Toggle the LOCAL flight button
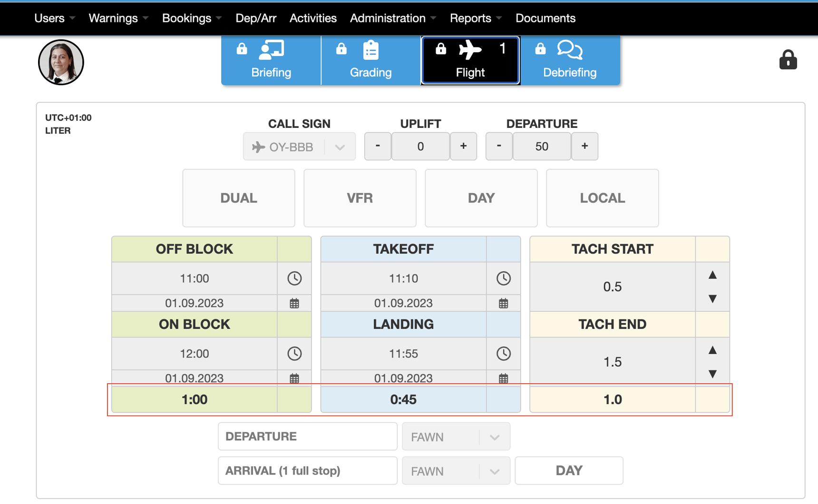 click(602, 198)
